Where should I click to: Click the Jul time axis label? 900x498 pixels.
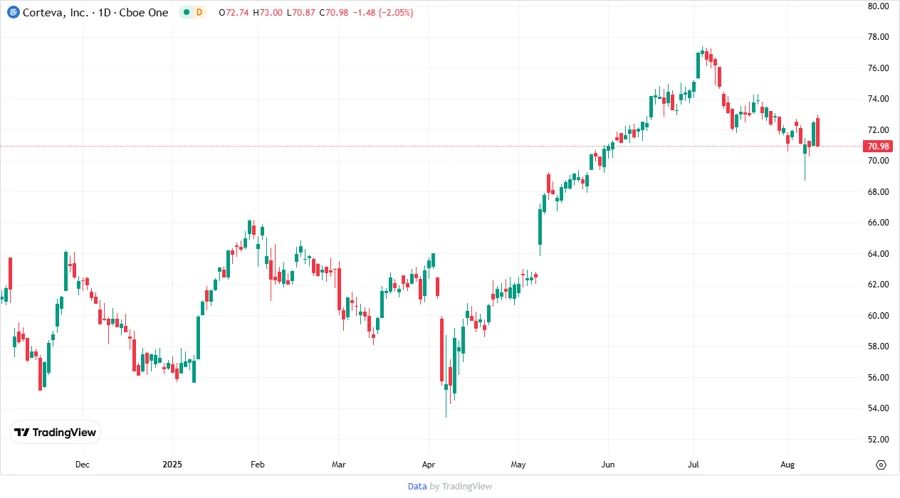(693, 464)
